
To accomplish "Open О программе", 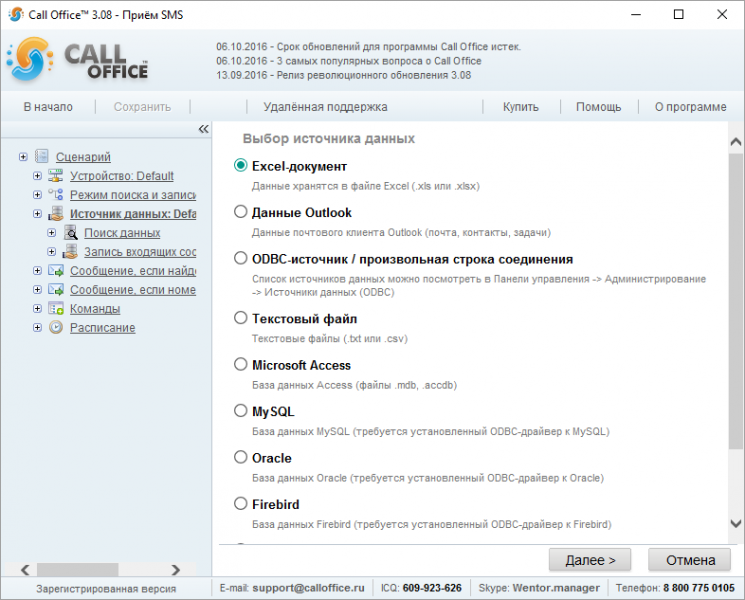I will point(690,107).
